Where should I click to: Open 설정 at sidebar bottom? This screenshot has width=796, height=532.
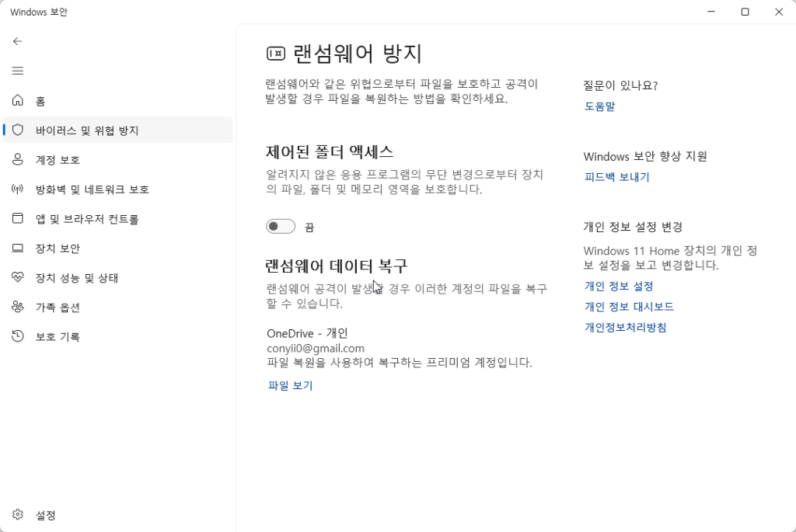(x=118, y=515)
